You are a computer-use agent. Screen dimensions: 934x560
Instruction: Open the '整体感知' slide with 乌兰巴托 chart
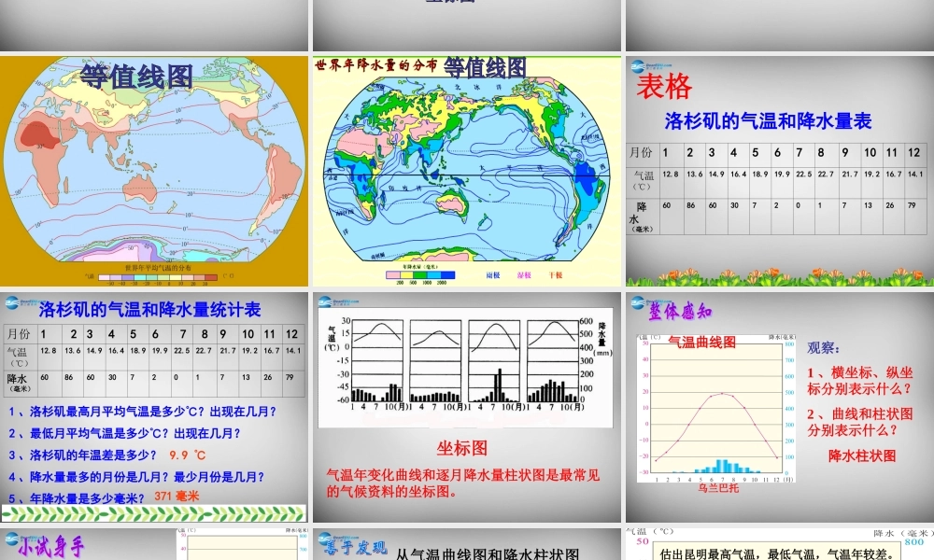click(x=780, y=407)
